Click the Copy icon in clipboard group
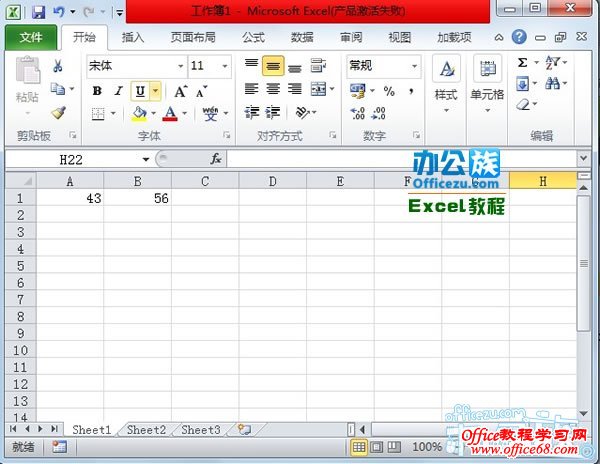This screenshot has width=600, height=464. click(58, 89)
